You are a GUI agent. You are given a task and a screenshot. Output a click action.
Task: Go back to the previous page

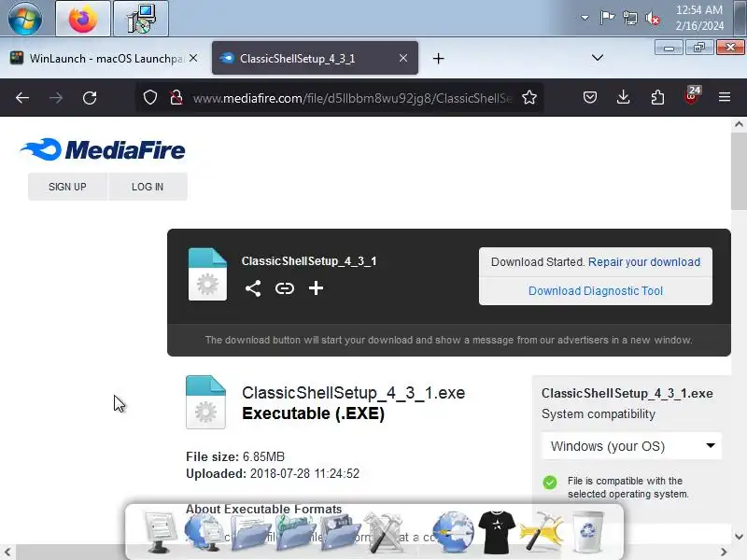pos(22,98)
